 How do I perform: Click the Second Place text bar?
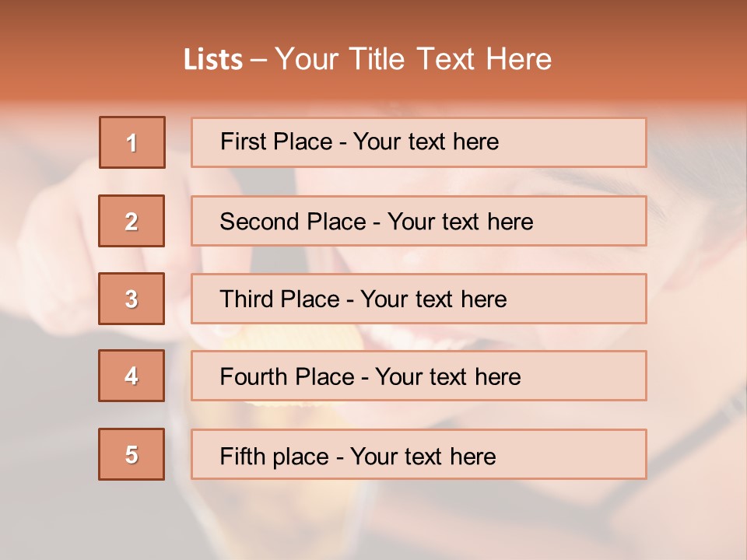(419, 221)
